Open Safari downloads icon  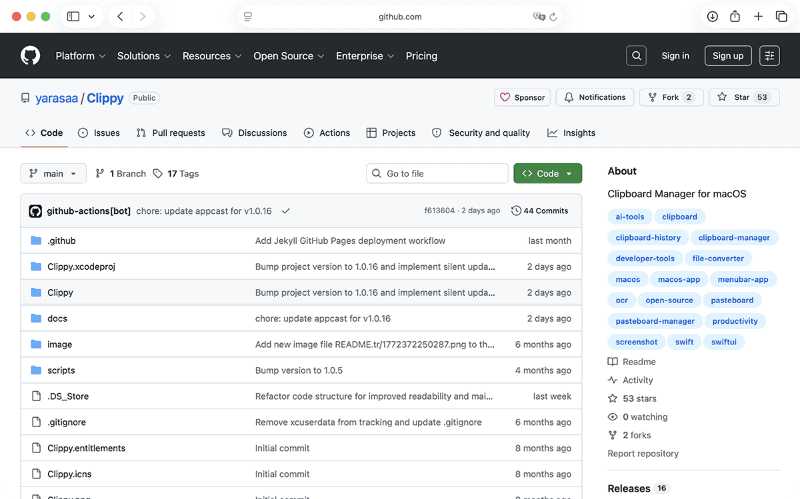(x=712, y=16)
